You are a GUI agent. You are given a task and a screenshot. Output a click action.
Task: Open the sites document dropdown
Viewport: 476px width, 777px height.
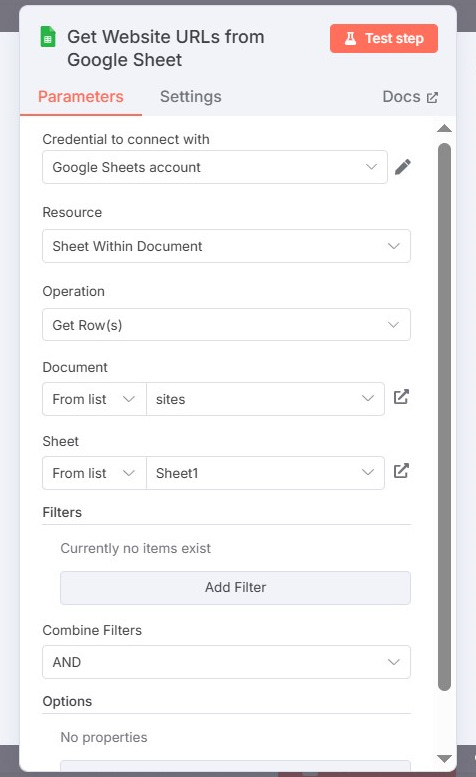coord(265,399)
